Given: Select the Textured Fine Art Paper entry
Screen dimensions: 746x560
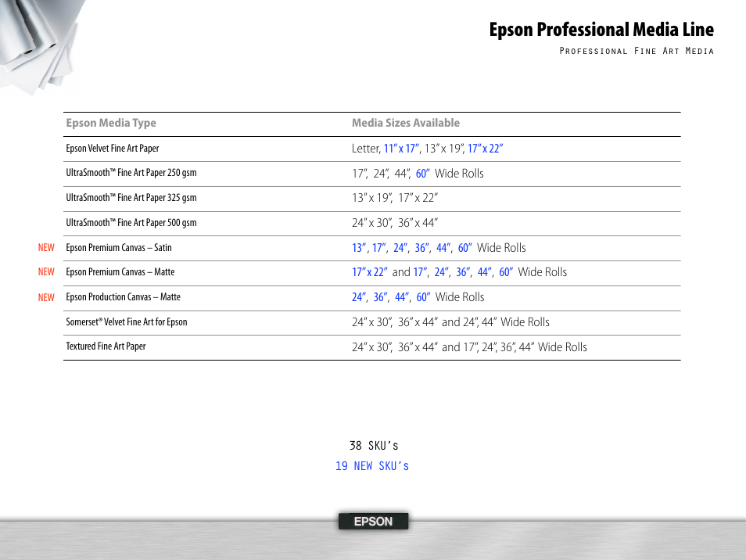Looking at the screenshot, I should pyautogui.click(x=105, y=346).
